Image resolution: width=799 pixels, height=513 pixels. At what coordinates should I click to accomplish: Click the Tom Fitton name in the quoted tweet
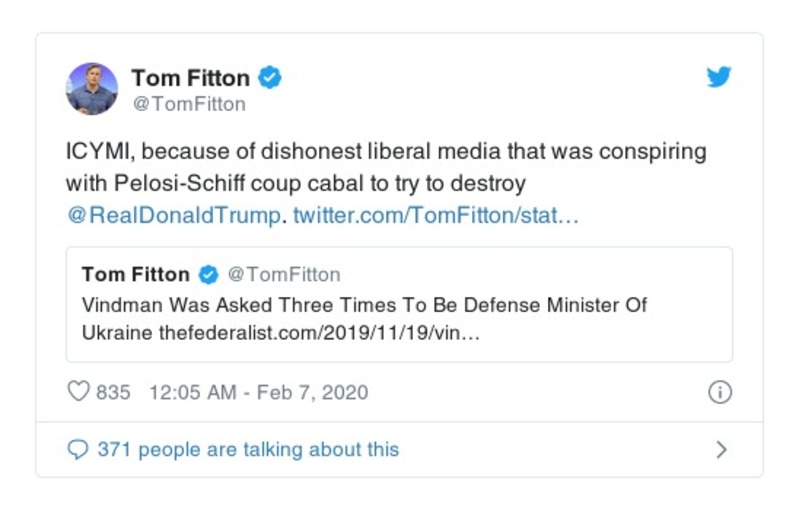[135, 275]
